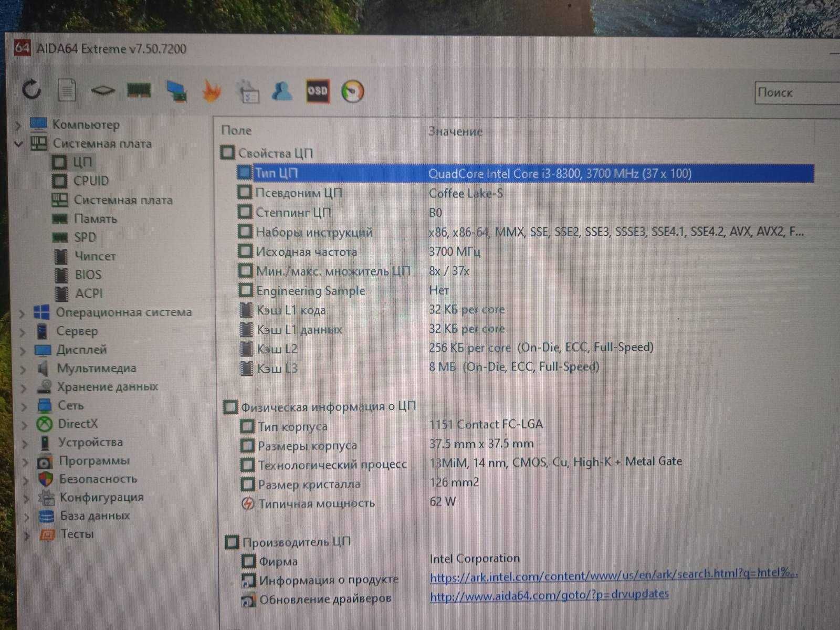
Task: Select the Степпинг ЦП row
Action: (525, 213)
